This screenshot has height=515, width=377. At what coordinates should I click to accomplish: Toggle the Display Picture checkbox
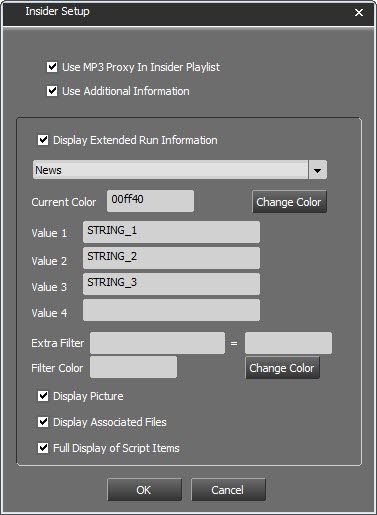click(x=43, y=396)
